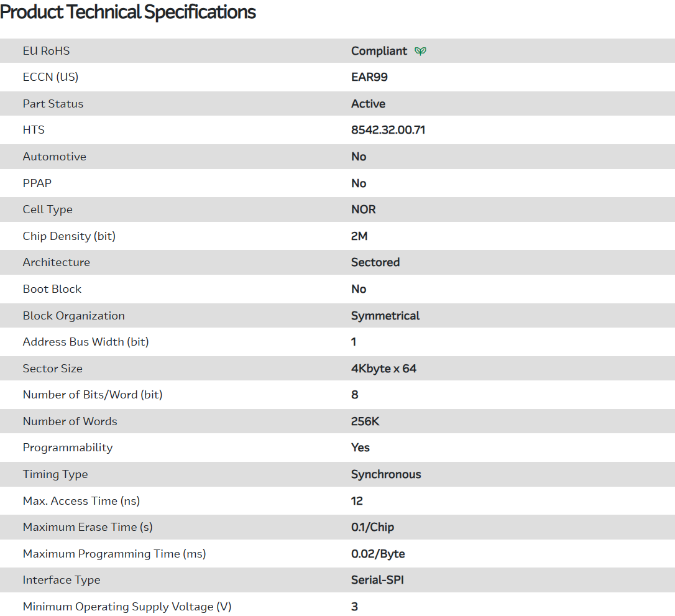Image resolution: width=675 pixels, height=616 pixels.
Task: Select the Minimum Operating Supply Voltage label
Action: tap(127, 607)
